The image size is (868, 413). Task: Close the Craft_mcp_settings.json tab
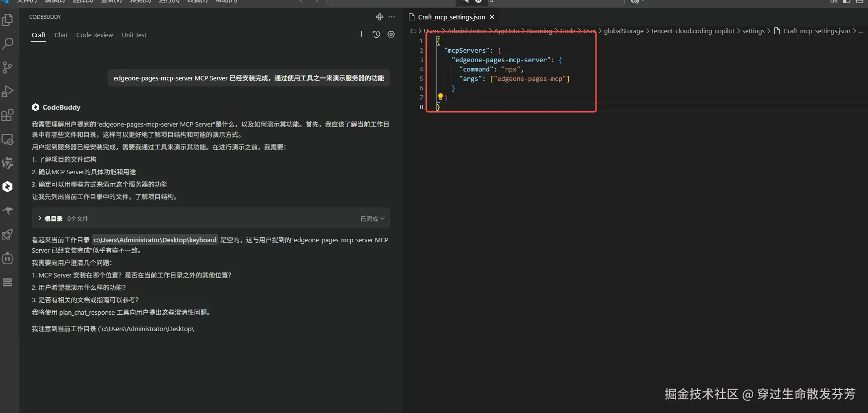492,17
